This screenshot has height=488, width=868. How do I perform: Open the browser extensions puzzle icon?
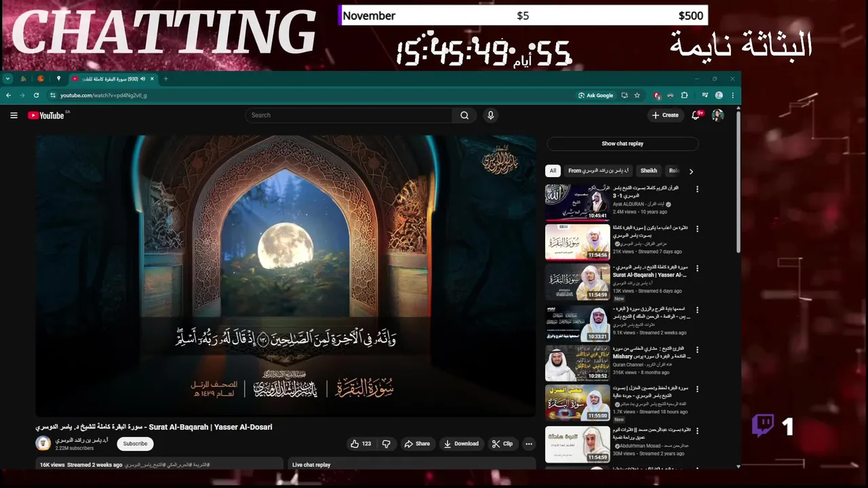tap(684, 96)
